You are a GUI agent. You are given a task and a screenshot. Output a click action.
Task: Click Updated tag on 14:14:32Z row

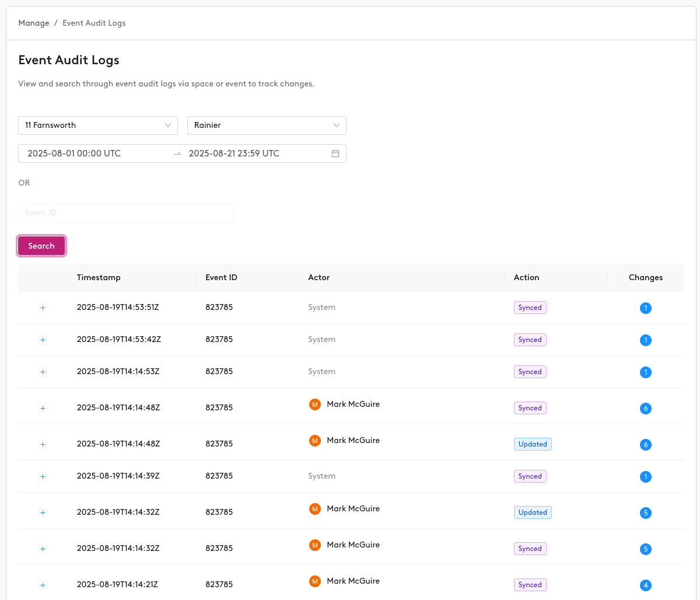tap(533, 512)
